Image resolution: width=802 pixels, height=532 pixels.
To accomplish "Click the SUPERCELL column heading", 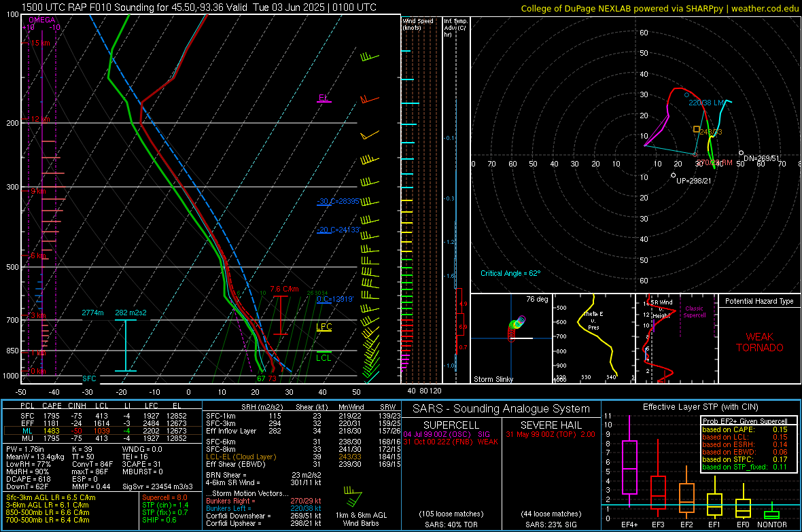I will pos(451,425).
